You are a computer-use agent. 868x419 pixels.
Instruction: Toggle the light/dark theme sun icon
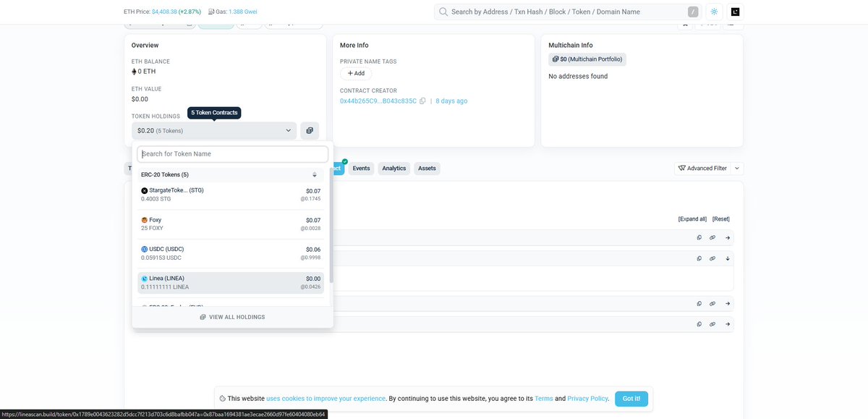coord(715,12)
